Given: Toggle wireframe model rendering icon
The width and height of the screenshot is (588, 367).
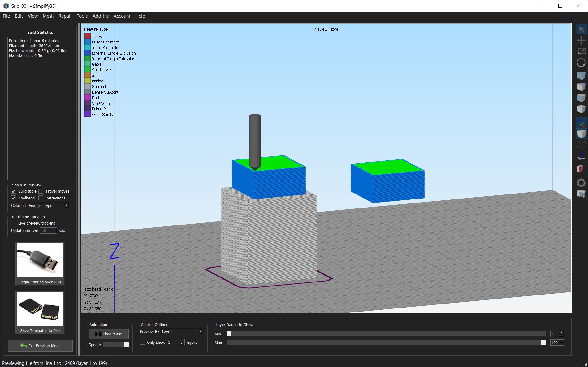Looking at the screenshot, I should pos(581,145).
